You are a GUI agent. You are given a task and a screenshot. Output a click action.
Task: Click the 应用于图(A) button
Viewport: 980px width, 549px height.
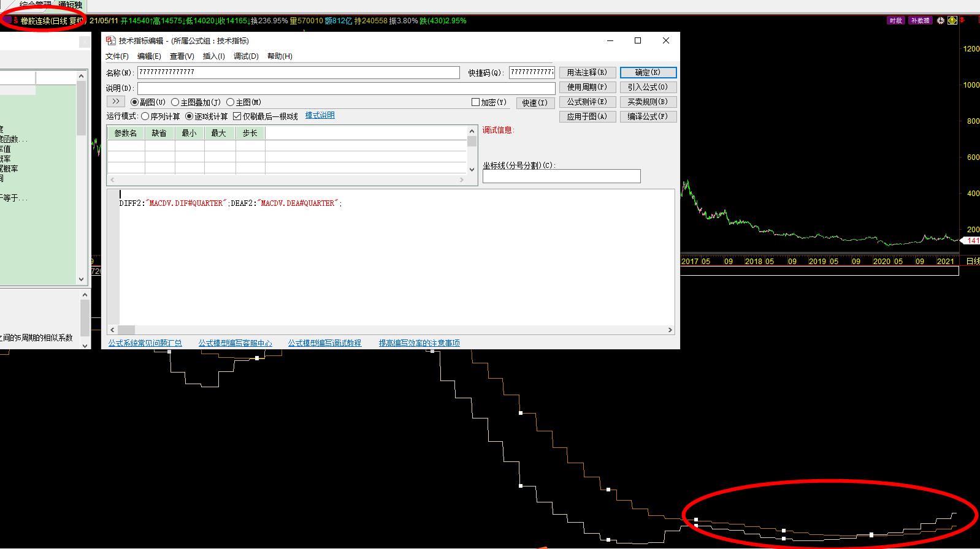[x=587, y=116]
